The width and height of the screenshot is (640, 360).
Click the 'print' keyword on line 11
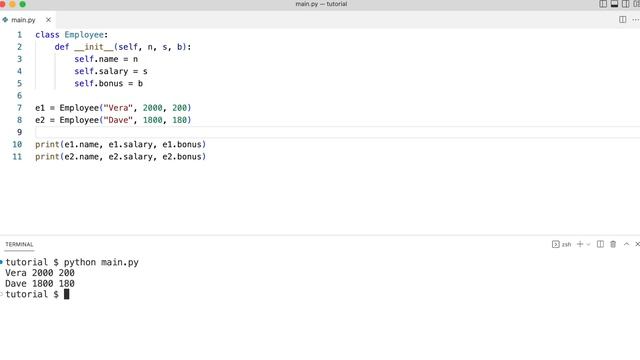pos(47,157)
